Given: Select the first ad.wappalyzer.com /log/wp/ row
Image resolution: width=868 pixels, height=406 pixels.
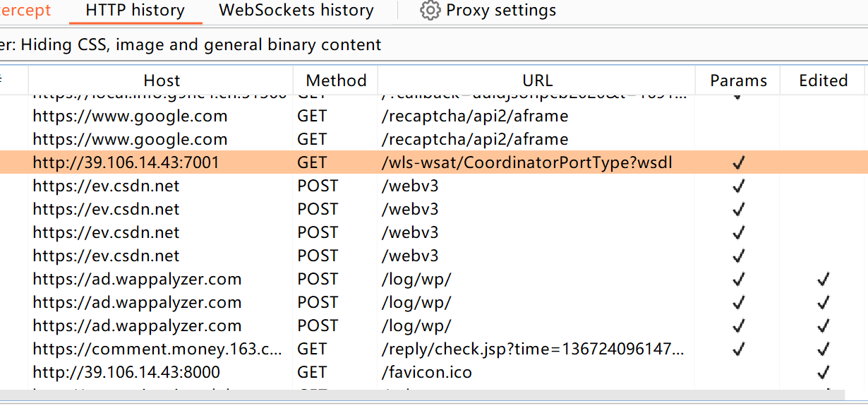Looking at the screenshot, I should click(x=137, y=279).
